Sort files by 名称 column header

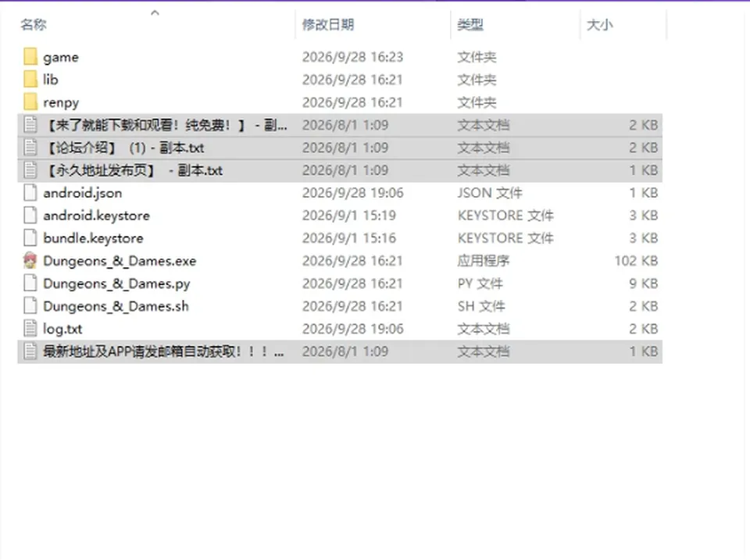pos(34,24)
